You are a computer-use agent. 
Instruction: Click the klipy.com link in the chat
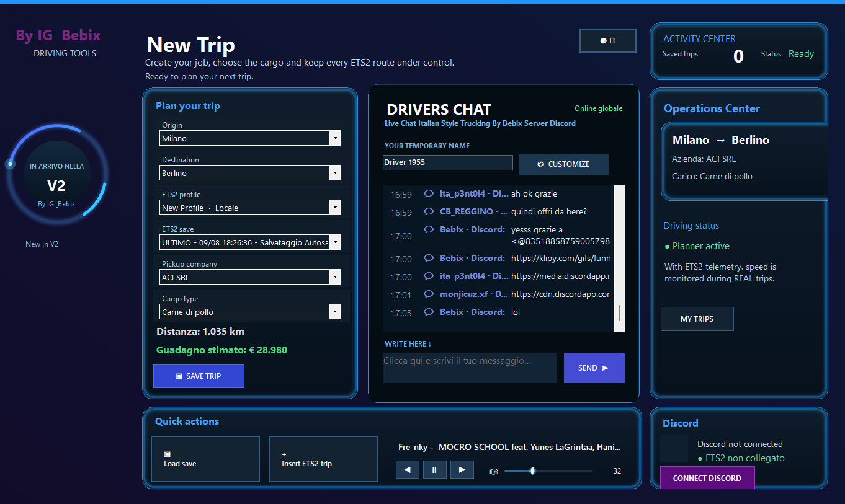tap(561, 258)
